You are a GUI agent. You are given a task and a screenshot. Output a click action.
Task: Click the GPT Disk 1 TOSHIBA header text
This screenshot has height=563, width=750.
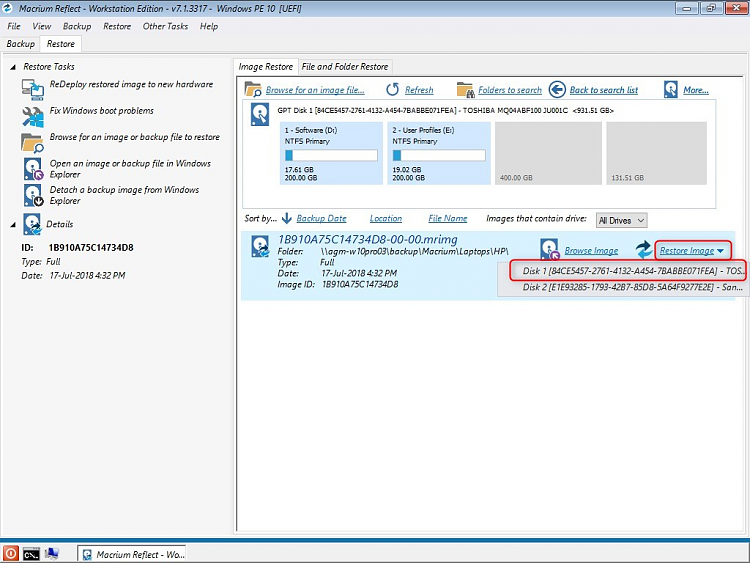point(445,110)
